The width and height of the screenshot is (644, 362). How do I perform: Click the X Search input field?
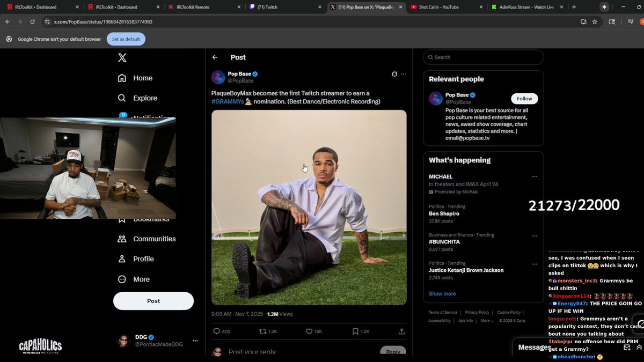click(484, 57)
